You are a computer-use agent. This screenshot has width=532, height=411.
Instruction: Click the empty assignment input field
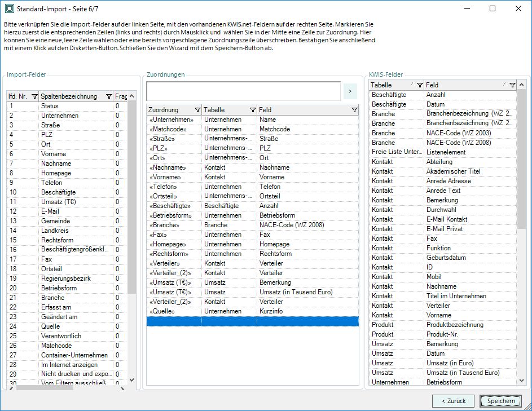pyautogui.click(x=243, y=90)
